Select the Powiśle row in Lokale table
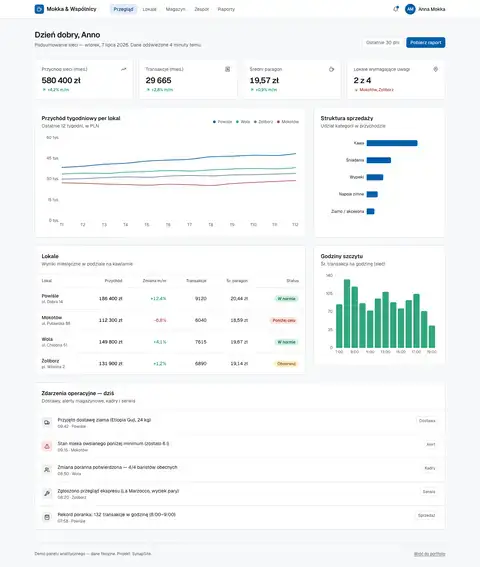This screenshot has width=480, height=567. point(170,298)
